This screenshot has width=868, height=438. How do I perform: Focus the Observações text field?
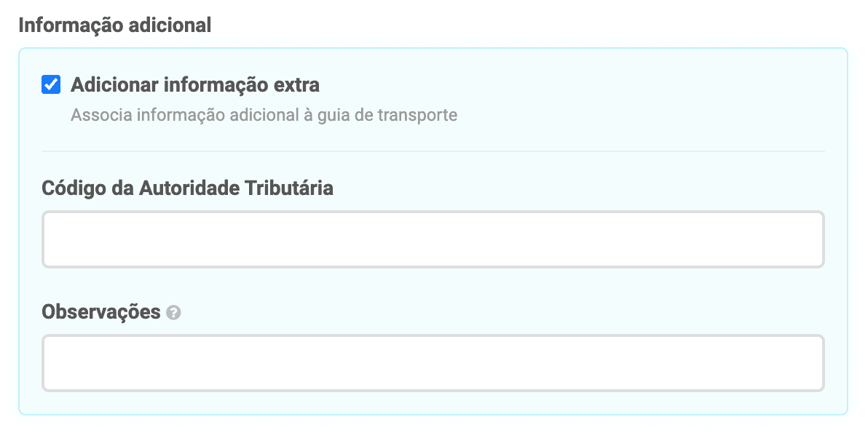point(433,363)
